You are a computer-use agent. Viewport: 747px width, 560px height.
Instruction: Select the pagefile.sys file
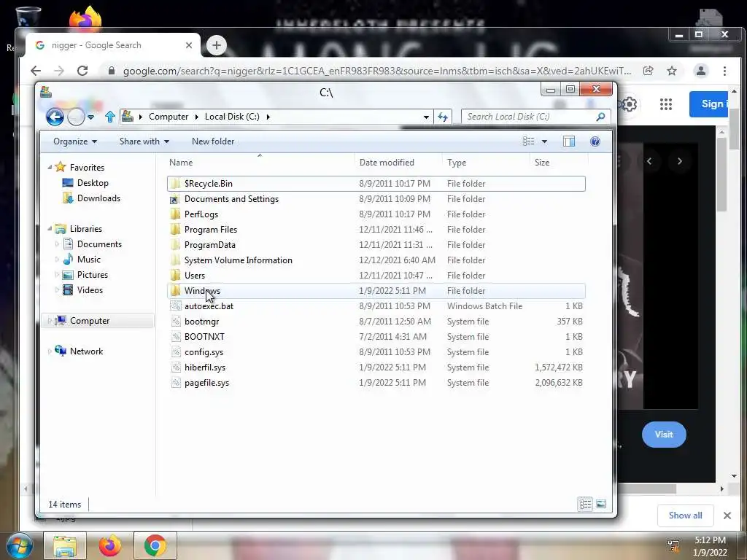point(376,382)
